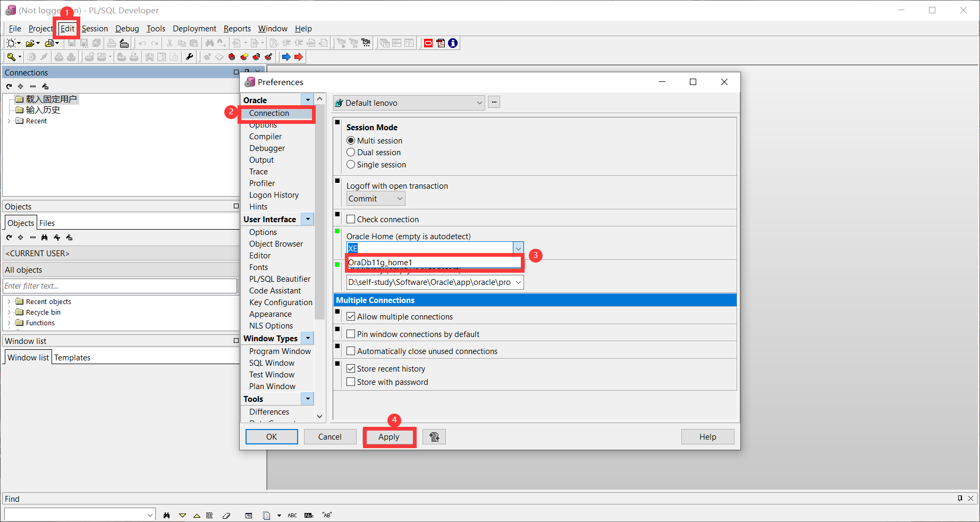Click refresh icon in Connections panel
The width and height of the screenshot is (980, 522).
[x=9, y=86]
